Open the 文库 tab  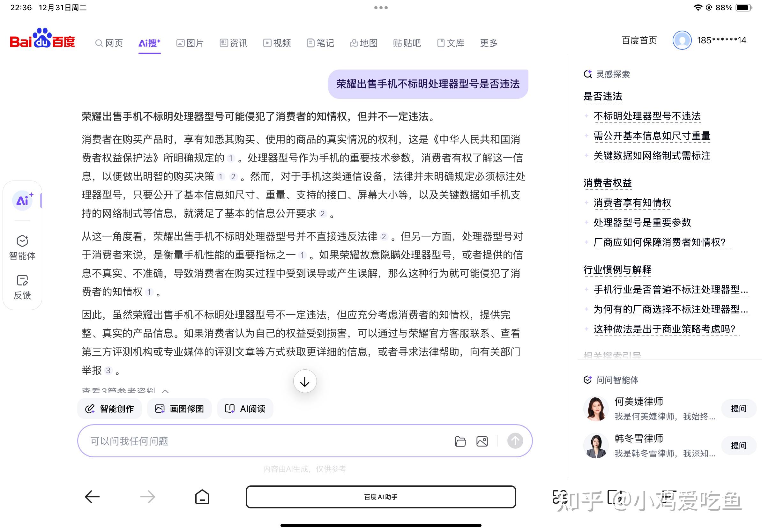tap(450, 43)
